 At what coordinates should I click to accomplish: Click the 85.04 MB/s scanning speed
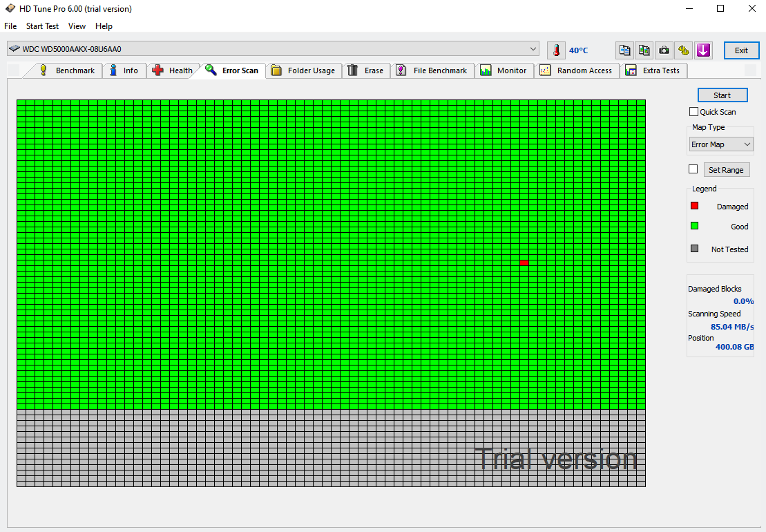pyautogui.click(x=731, y=326)
